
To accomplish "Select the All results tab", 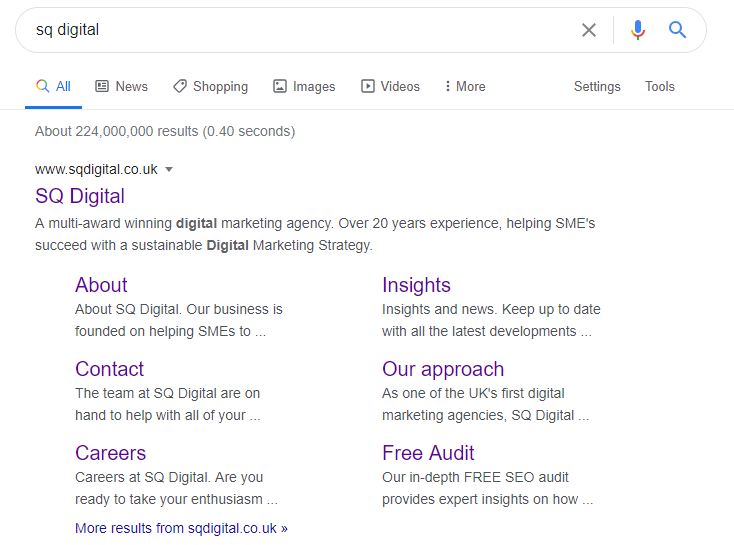I will click(x=53, y=87).
